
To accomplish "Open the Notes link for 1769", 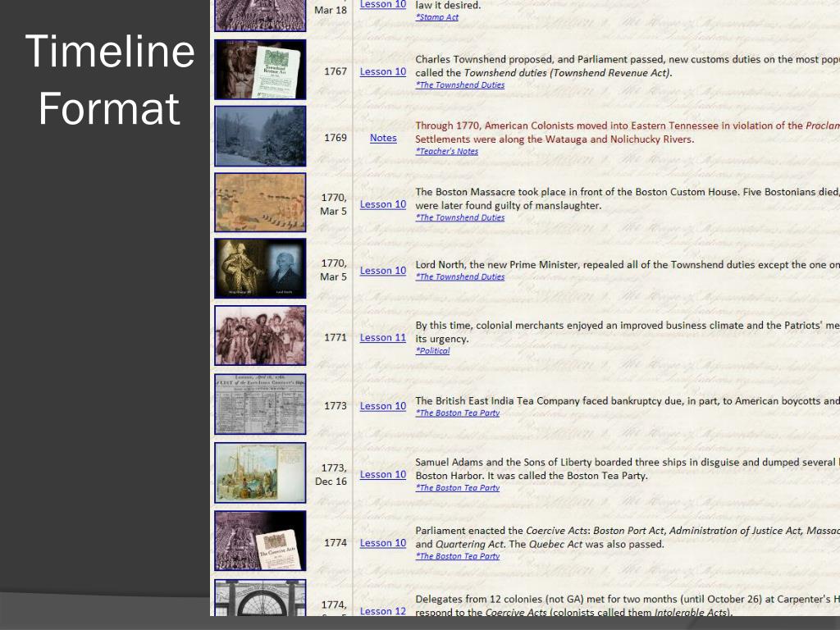I will pos(384,138).
